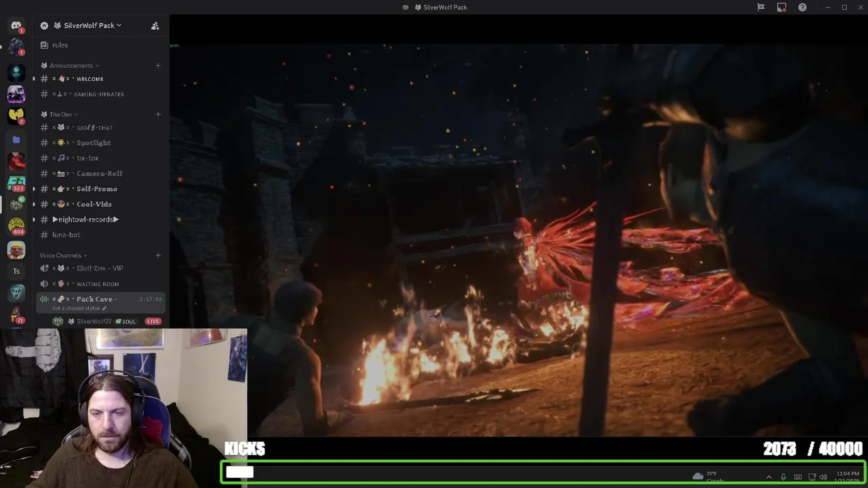Select the Pack Cave voice channel
The image size is (868, 488).
click(x=100, y=302)
